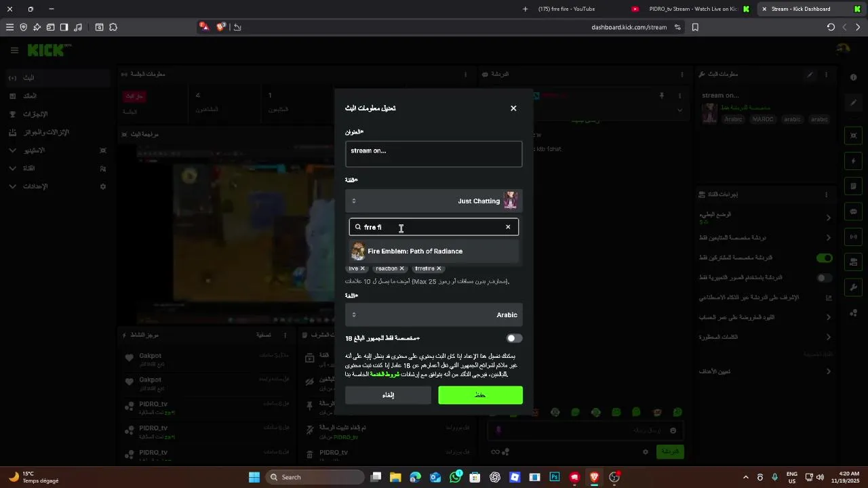Click the grey cancel button in dialog

pos(388,395)
